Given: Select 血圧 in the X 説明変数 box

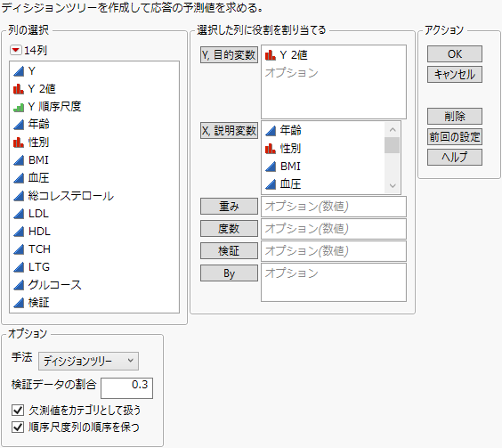Looking at the screenshot, I should click(x=290, y=184).
